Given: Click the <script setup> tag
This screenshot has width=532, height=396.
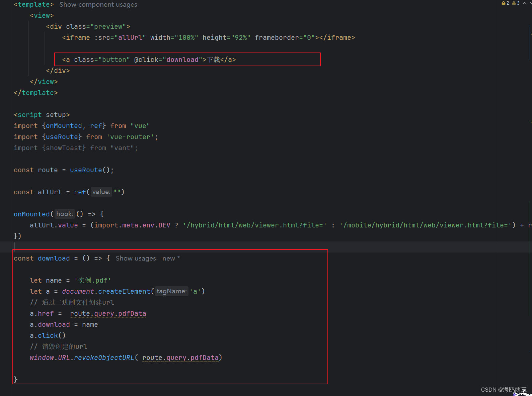Looking at the screenshot, I should (42, 115).
